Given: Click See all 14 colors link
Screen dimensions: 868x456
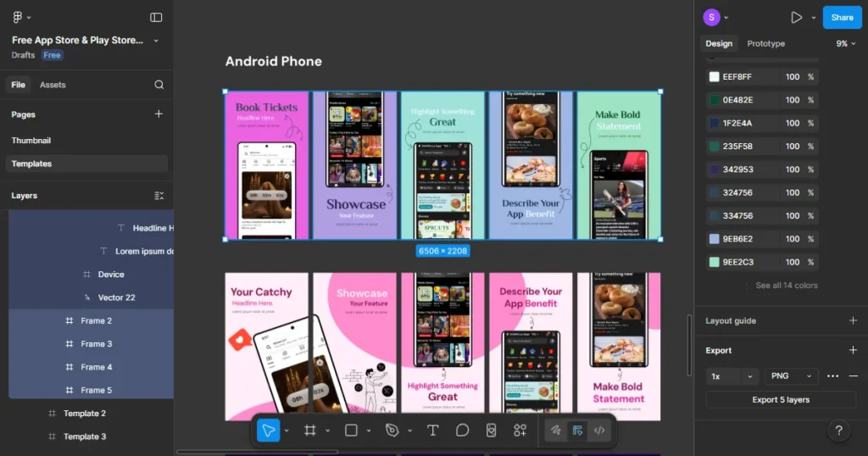Looking at the screenshot, I should 786,286.
